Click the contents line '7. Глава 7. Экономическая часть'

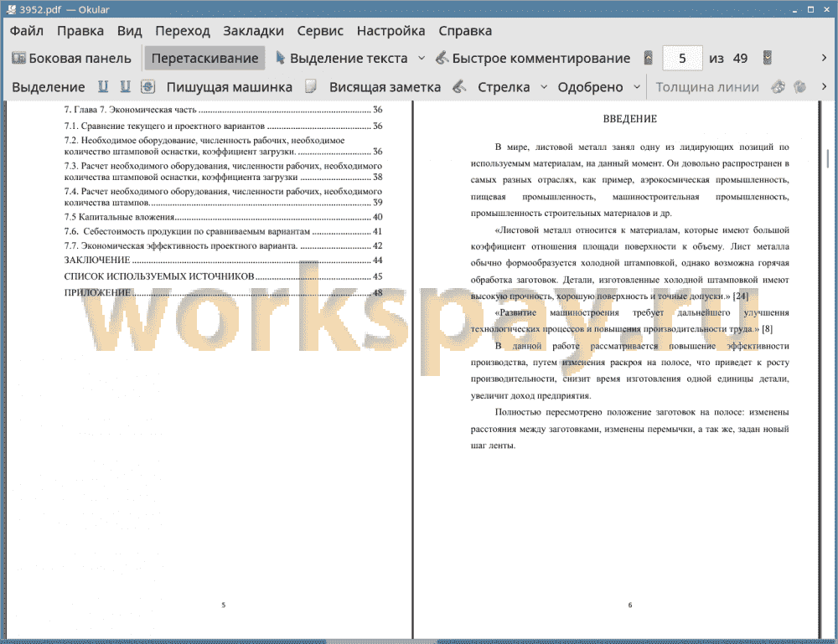224,110
